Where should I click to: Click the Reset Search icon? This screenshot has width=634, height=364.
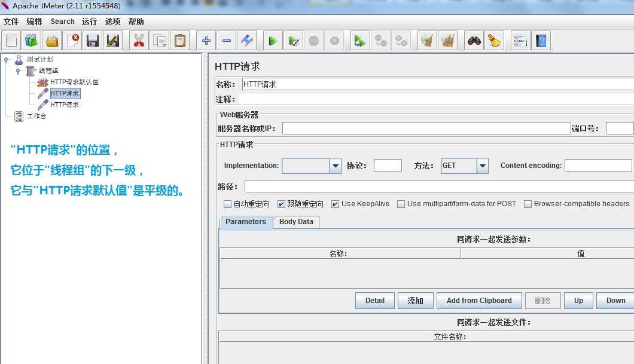(494, 41)
